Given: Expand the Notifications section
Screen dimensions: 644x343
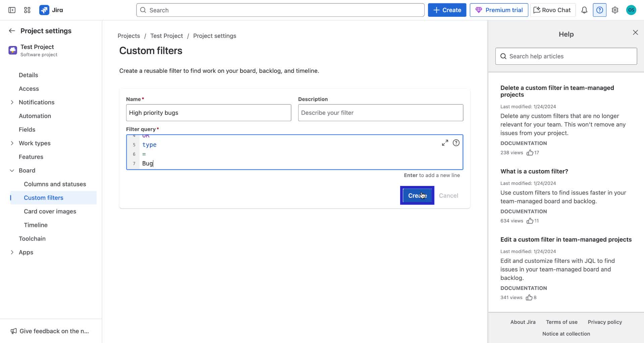Looking at the screenshot, I should (12, 102).
